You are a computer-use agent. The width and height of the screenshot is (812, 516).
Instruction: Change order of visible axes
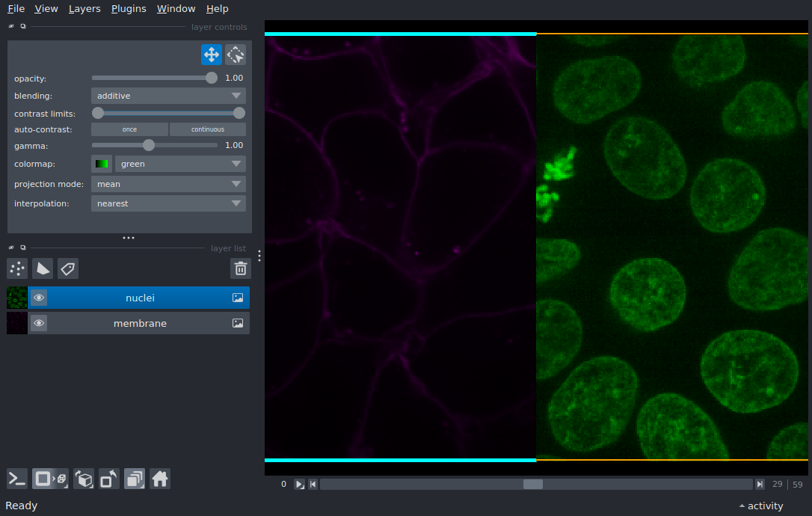(x=84, y=479)
